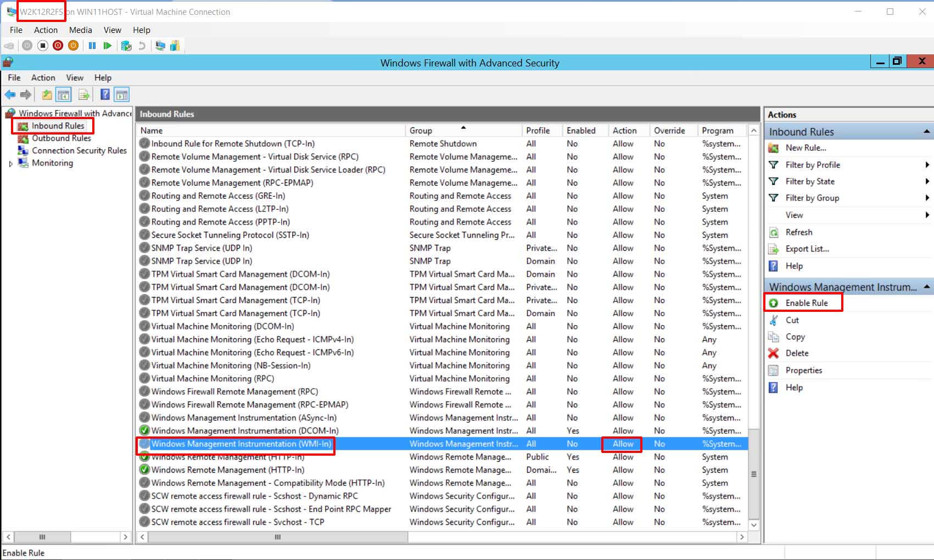
Task: Sort the rules by the Enabled column header
Action: (x=586, y=130)
